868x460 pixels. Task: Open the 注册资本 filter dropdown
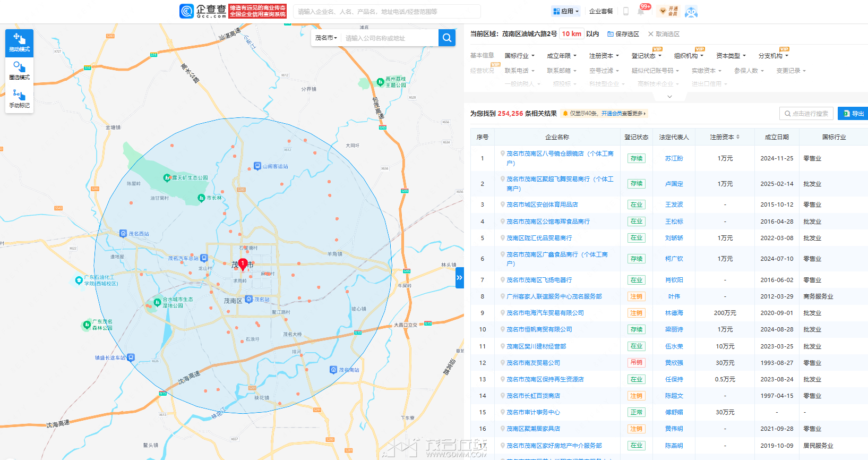[x=604, y=56]
